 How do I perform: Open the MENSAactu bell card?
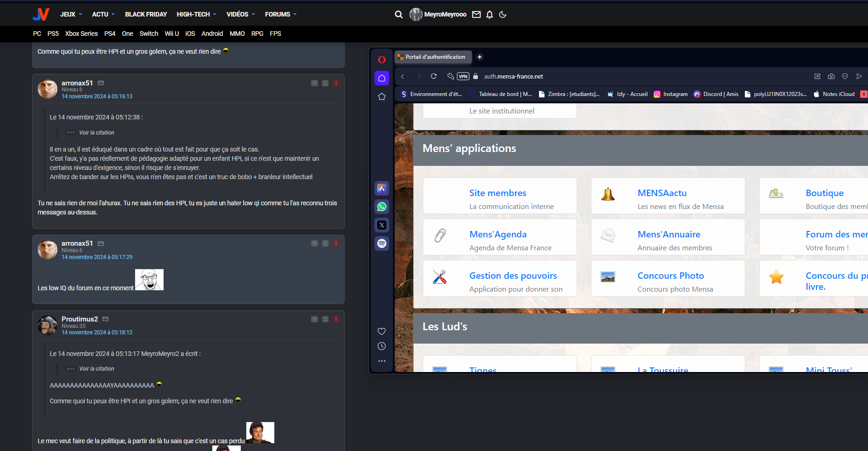click(668, 196)
